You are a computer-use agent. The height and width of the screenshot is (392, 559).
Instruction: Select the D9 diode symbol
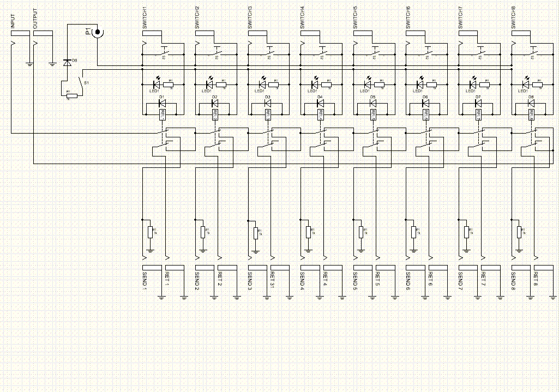point(67,63)
